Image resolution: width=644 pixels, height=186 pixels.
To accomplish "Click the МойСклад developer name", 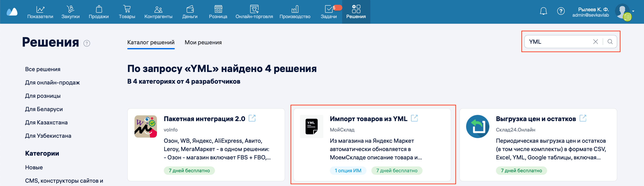I will [x=342, y=130].
